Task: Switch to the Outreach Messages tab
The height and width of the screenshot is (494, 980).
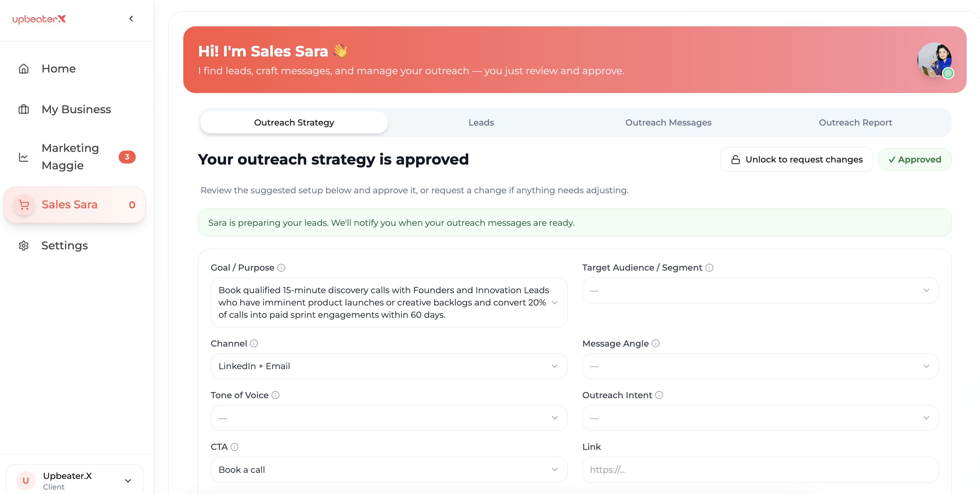Action: point(668,122)
